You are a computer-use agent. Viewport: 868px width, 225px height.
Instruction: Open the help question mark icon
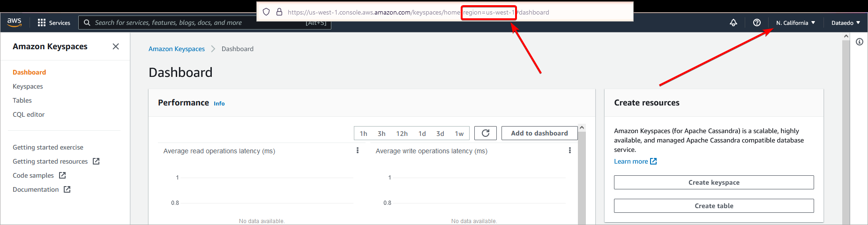coord(756,22)
